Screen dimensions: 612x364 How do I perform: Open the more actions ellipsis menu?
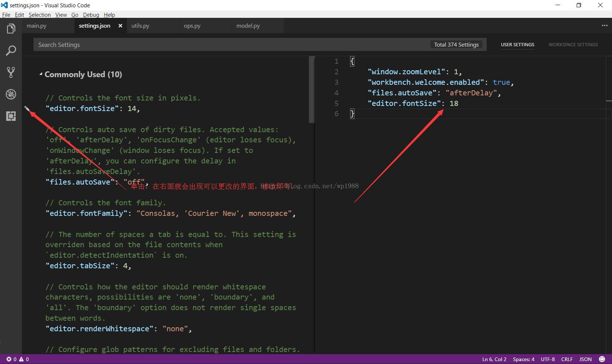(604, 25)
